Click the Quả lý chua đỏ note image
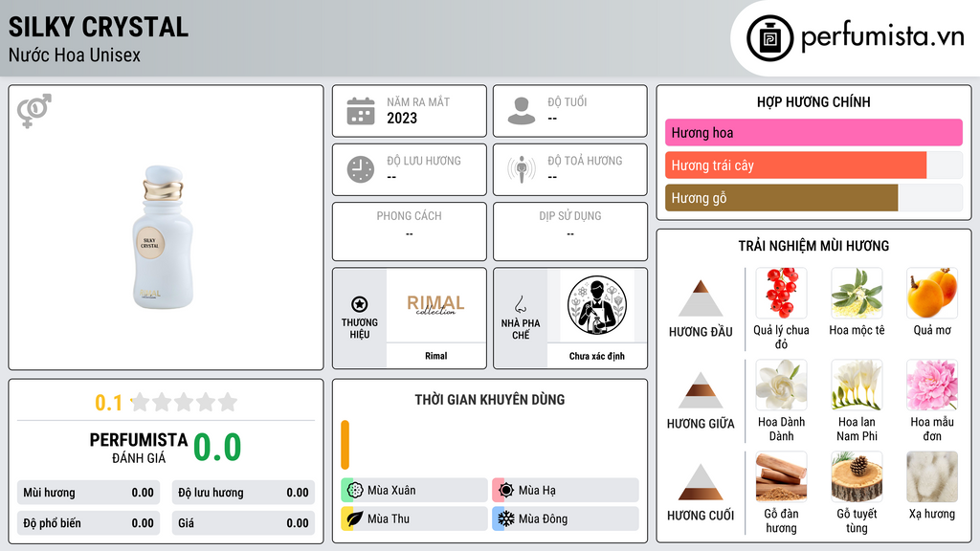 [781, 294]
